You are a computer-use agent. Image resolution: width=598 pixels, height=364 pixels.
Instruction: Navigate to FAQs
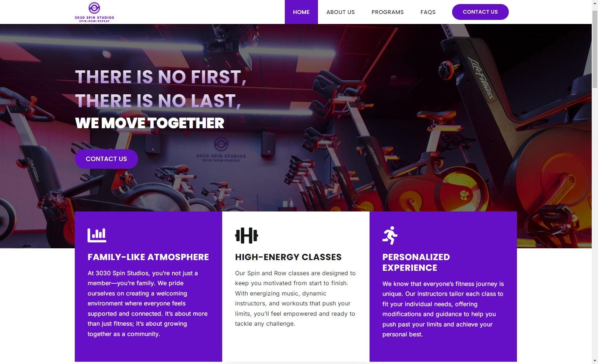coord(428,12)
